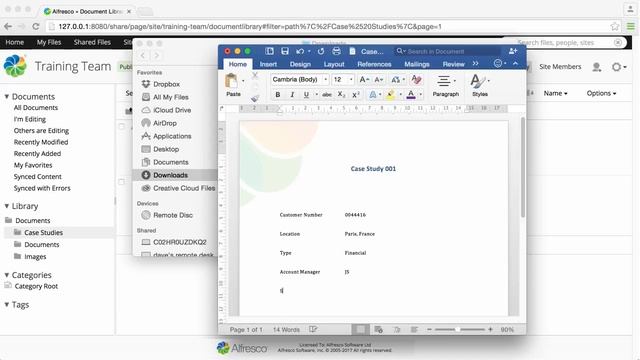Click the Print icon in Word
This screenshot has height=360, width=640.
pos(336,51)
